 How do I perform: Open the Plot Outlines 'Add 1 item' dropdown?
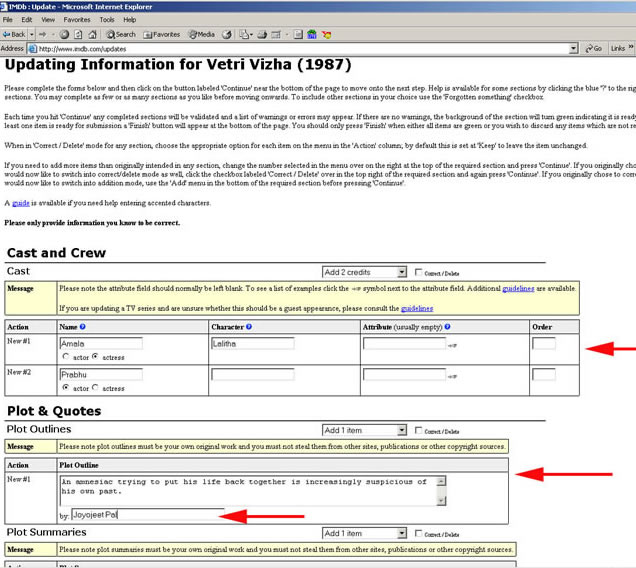tap(364, 430)
